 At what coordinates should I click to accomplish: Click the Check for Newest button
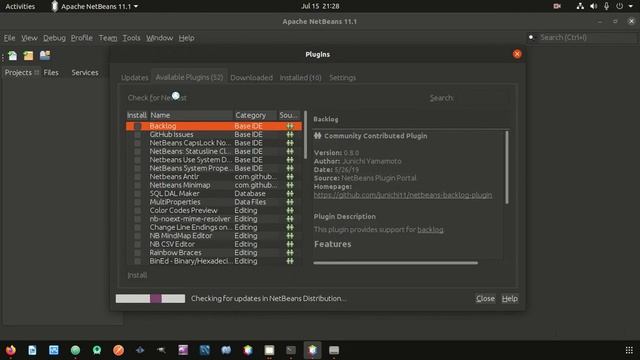(157, 98)
